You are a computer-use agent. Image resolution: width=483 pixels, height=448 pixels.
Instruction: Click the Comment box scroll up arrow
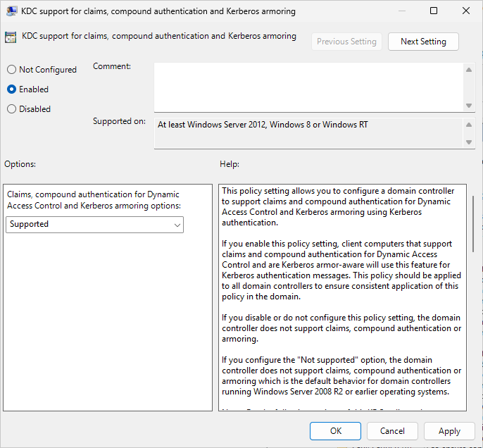click(x=469, y=70)
